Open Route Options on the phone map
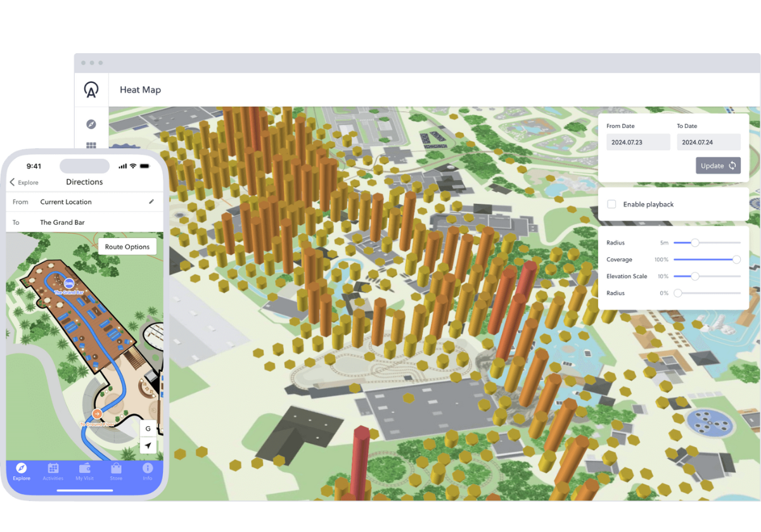 (x=127, y=247)
